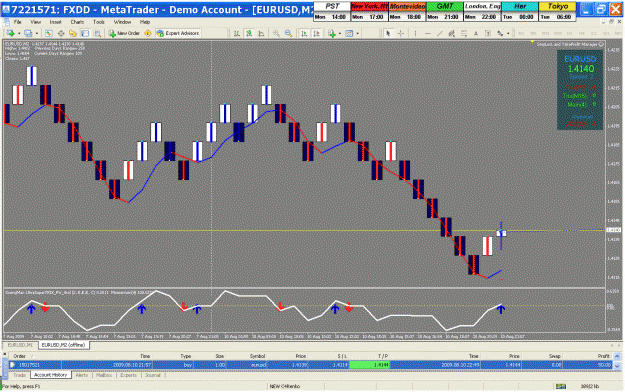625x392 pixels.
Task: Open the Journal terminal tab
Action: [153, 375]
